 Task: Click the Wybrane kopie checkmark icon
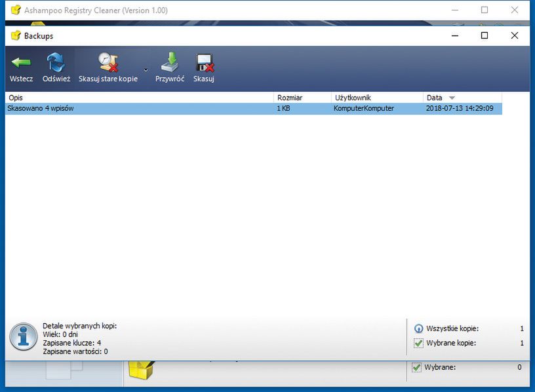[x=418, y=343]
